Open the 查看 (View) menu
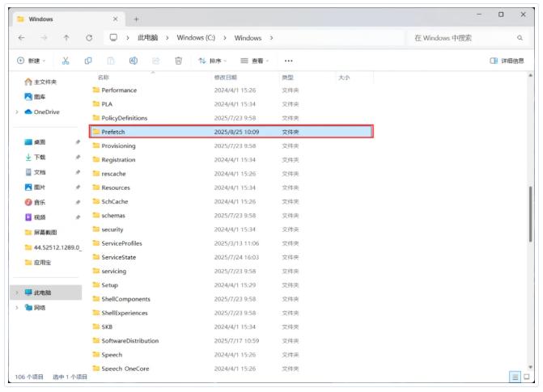 click(x=256, y=61)
